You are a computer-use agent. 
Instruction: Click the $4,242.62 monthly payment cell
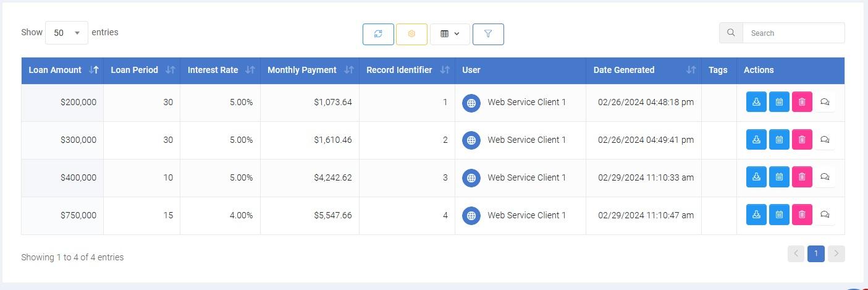click(x=310, y=178)
